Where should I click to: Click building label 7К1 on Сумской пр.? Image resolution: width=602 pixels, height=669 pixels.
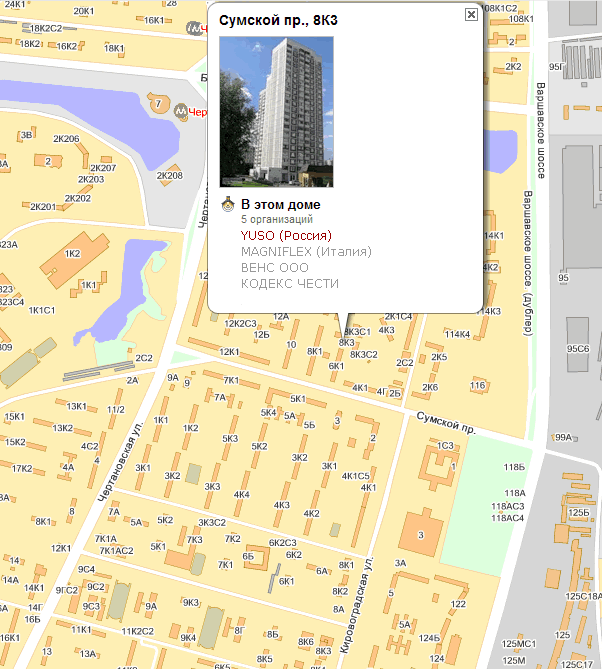[x=232, y=380]
